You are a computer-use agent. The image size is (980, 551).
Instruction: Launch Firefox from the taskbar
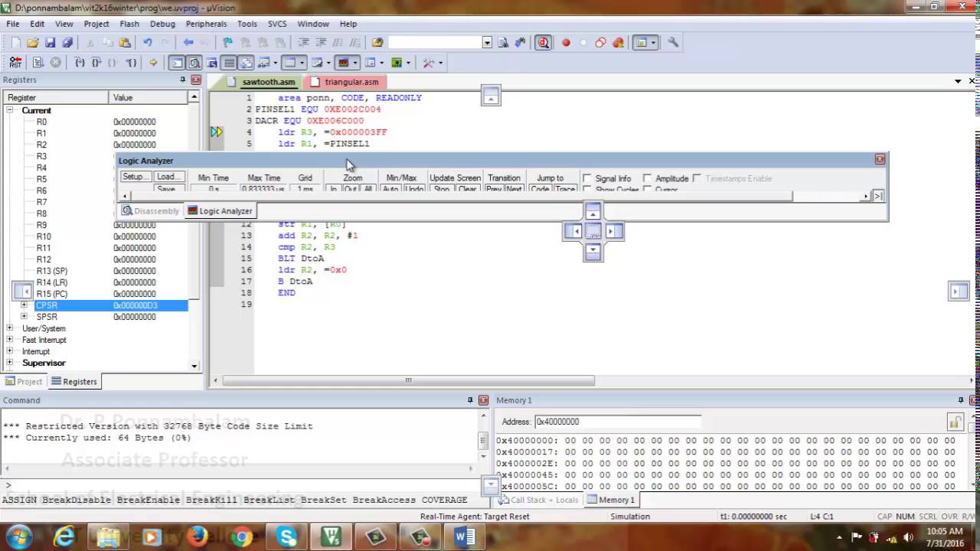point(197,536)
